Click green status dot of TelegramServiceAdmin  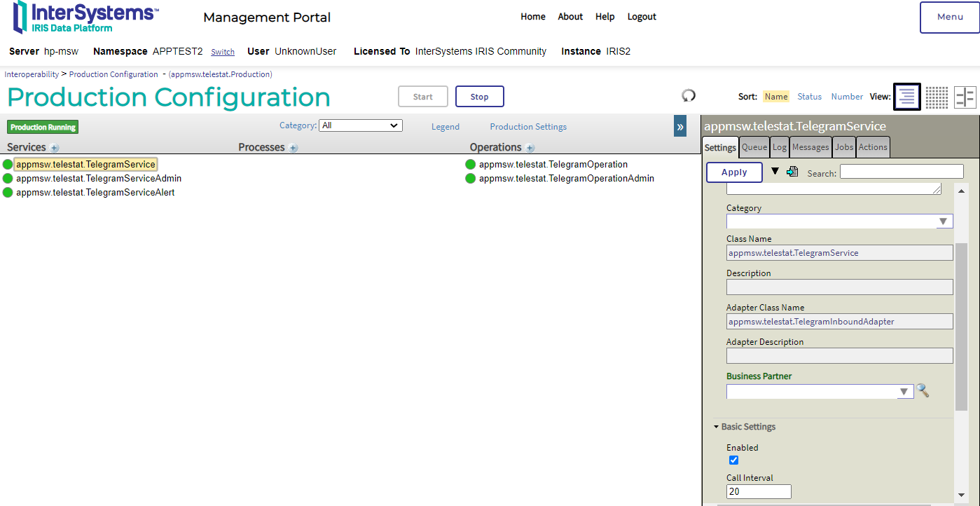coord(8,179)
